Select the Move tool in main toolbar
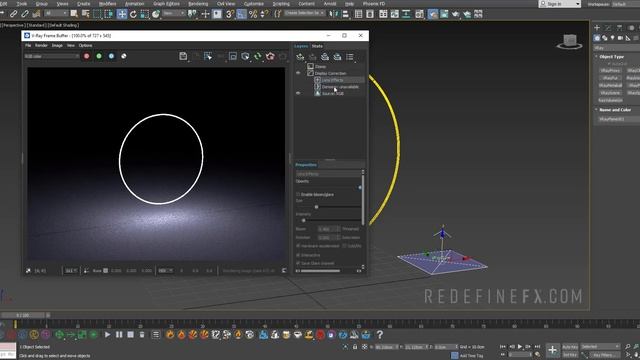Image resolution: width=640 pixels, height=360 pixels. point(122,14)
